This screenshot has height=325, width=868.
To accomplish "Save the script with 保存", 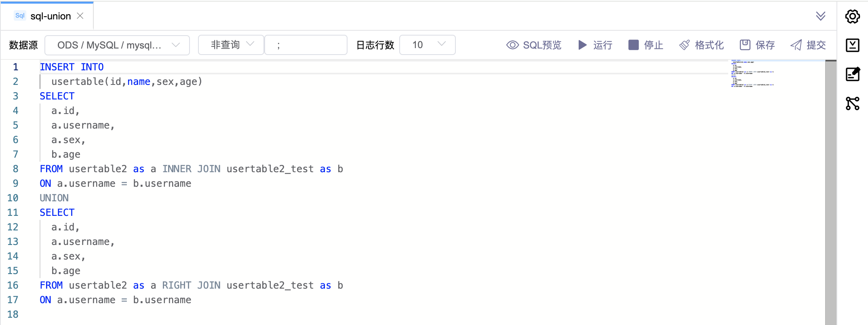I will click(x=757, y=45).
